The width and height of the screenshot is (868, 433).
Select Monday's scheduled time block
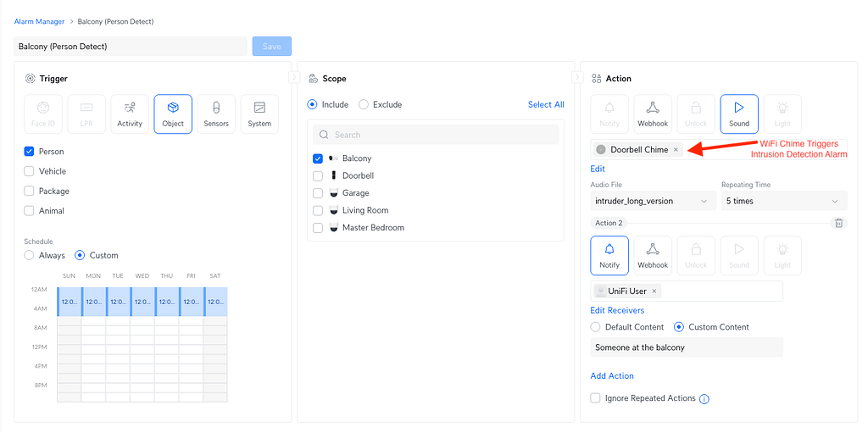click(93, 302)
